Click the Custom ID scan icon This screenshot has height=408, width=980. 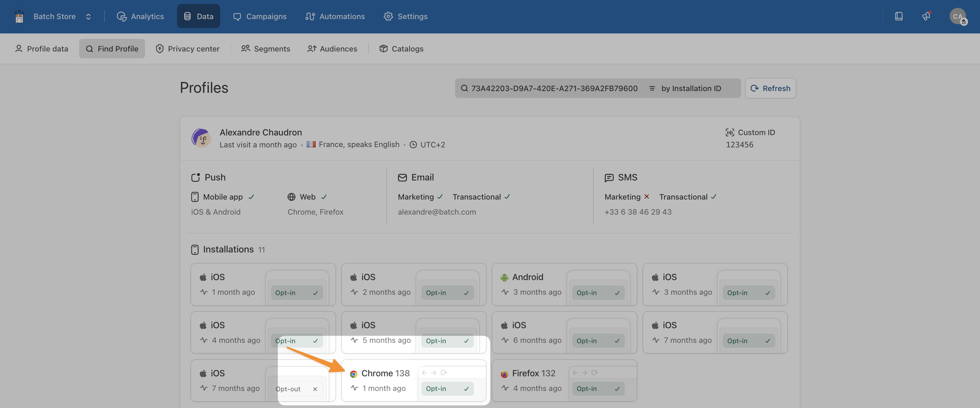730,132
